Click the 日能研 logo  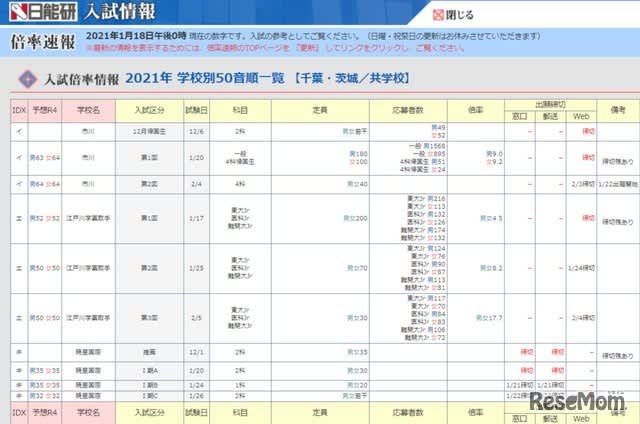coord(43,11)
